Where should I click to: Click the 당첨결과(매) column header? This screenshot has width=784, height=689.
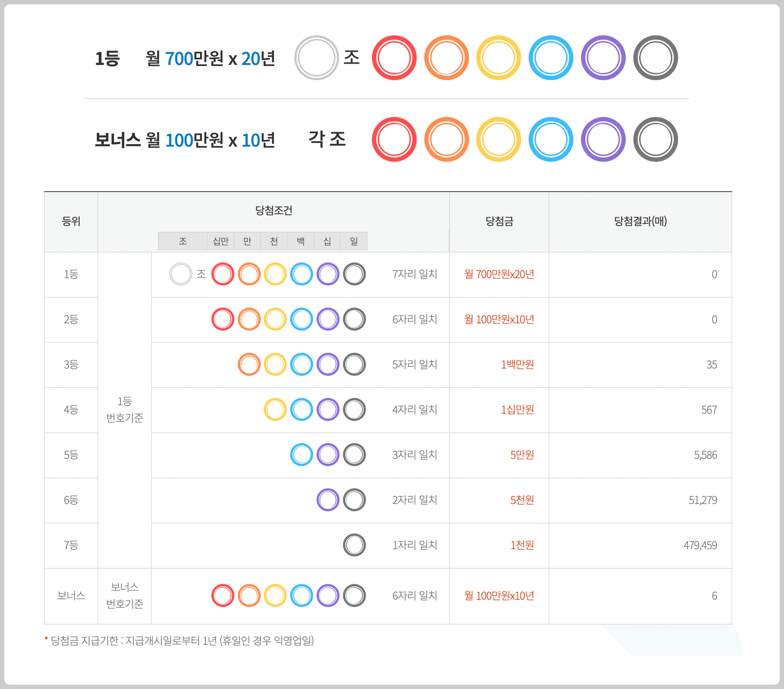point(640,221)
